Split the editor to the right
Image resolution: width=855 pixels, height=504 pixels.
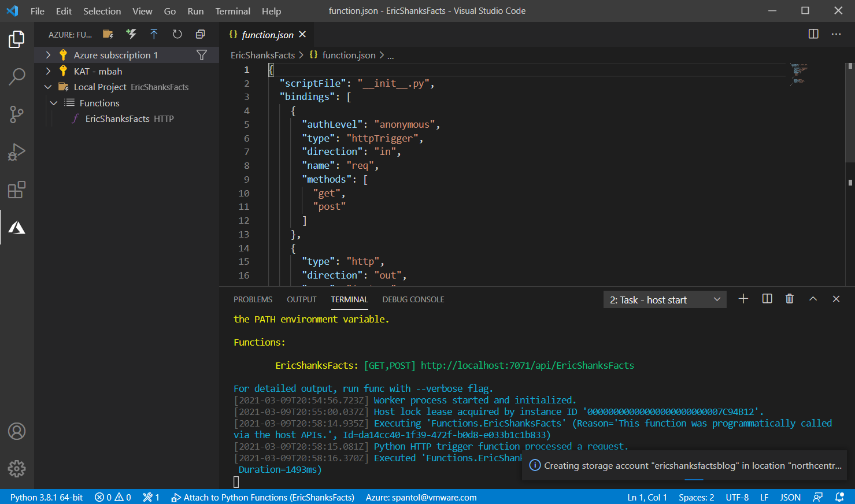pyautogui.click(x=813, y=34)
